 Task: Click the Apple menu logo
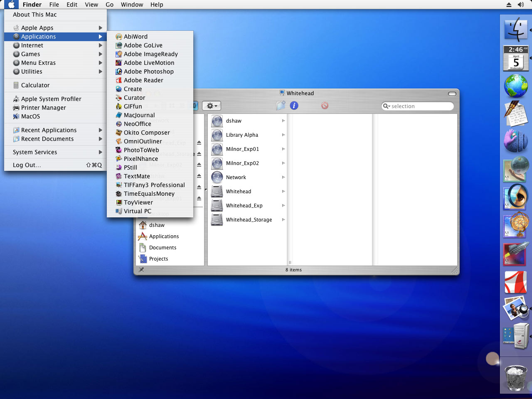[11, 5]
